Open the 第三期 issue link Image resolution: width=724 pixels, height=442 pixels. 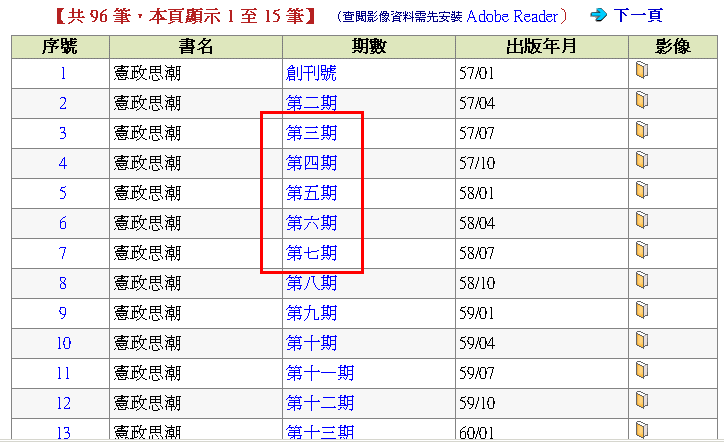[x=311, y=133]
